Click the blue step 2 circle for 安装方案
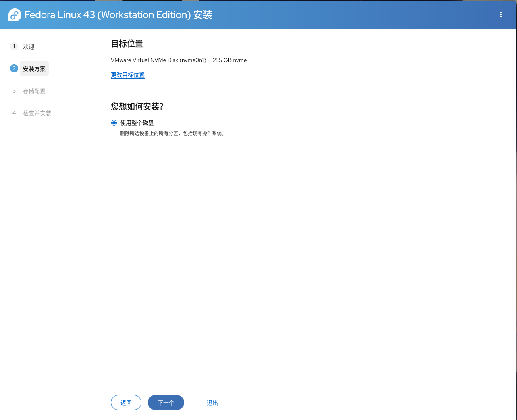This screenshot has height=420, width=517. coord(14,68)
